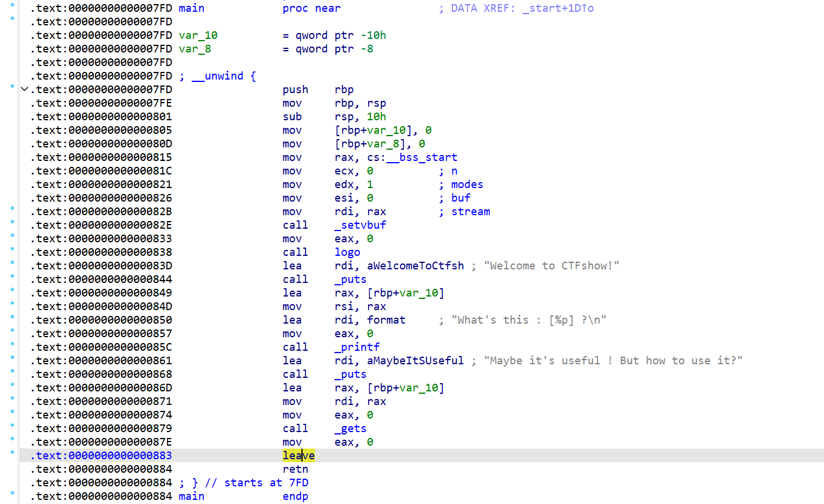Click margin dot beside push rbp line
The width and height of the screenshot is (824, 504).
[12, 86]
